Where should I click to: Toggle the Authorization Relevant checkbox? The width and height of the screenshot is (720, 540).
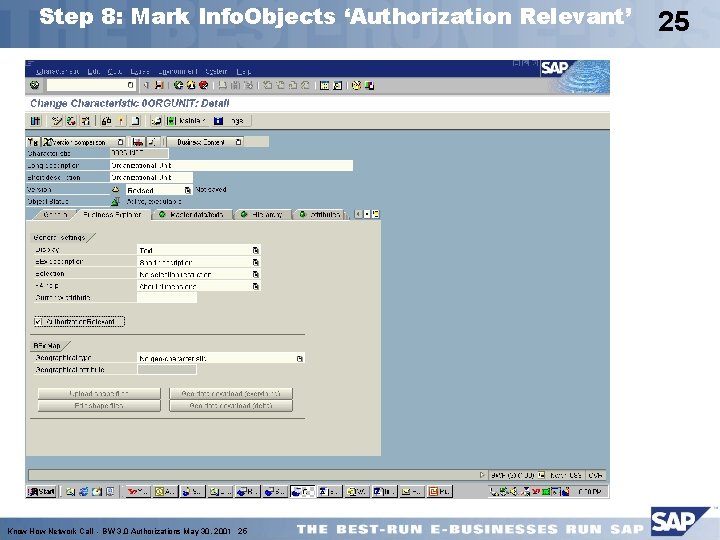pyautogui.click(x=38, y=322)
